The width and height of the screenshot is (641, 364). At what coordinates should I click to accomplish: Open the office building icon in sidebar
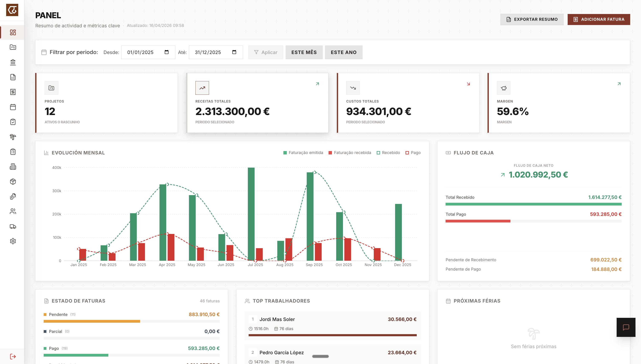tap(13, 167)
